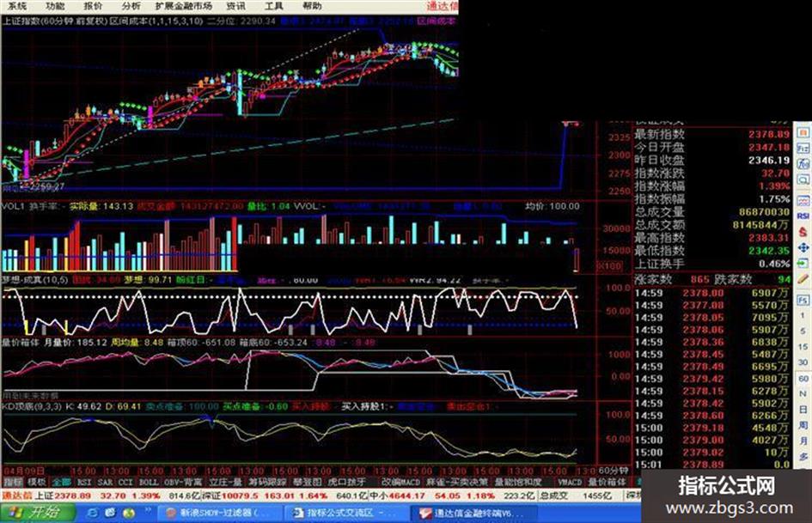
Task: Select the RSI indicator tab at the bottom
Action: [x=84, y=482]
